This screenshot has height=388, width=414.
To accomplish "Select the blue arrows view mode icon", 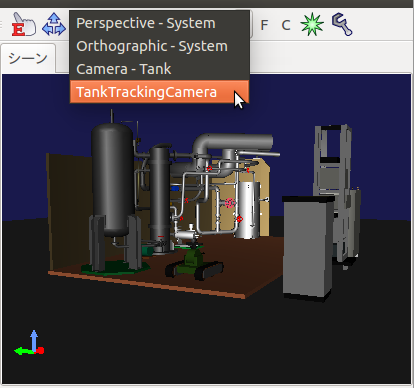I will tap(54, 24).
